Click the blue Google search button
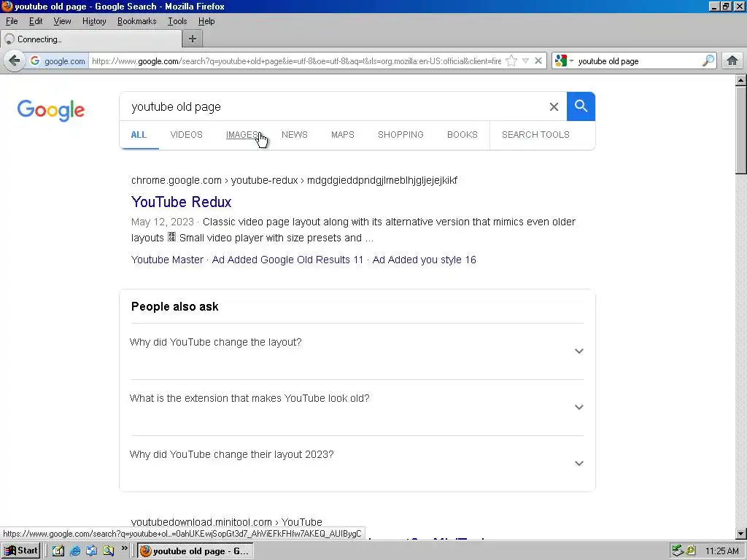The height and width of the screenshot is (560, 747). 581,106
